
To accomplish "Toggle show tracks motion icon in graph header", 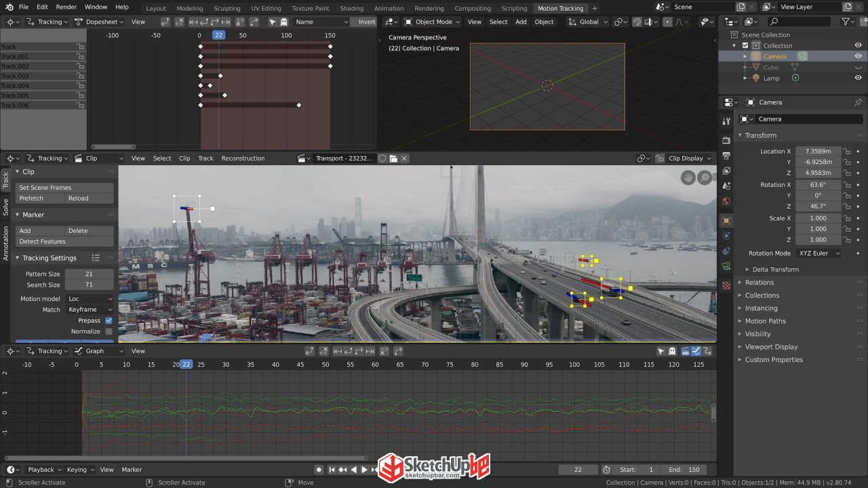I will [x=696, y=351].
